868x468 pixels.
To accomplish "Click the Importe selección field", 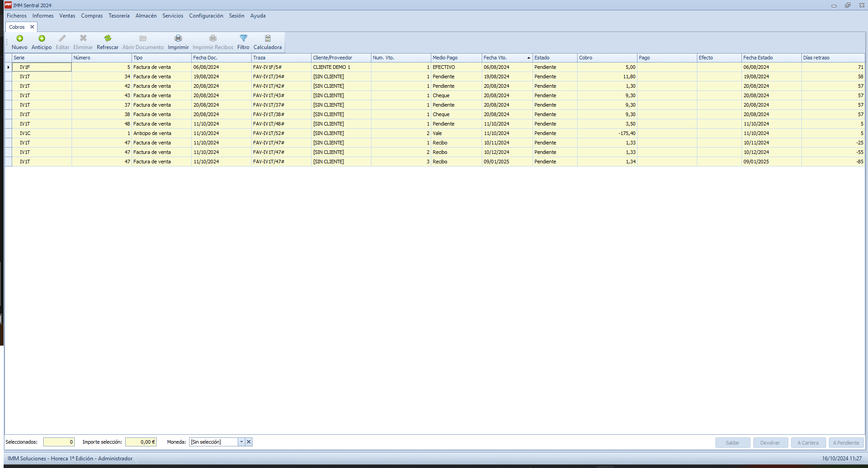I will click(141, 442).
